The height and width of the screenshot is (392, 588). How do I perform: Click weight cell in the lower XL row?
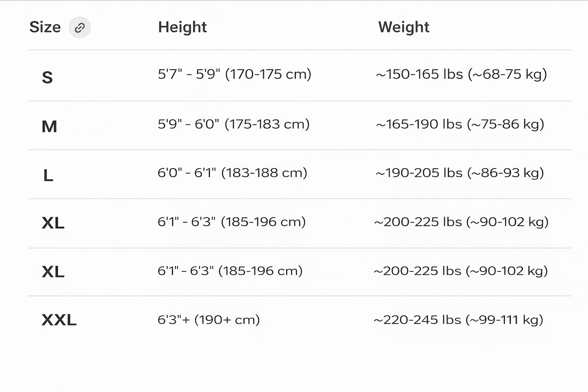click(x=461, y=271)
